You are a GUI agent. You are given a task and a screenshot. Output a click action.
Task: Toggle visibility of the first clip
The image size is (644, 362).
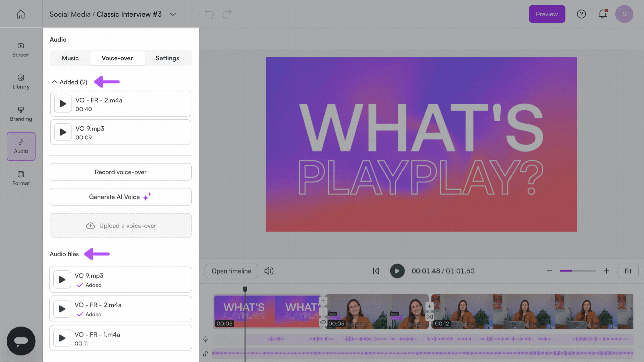[323, 322]
